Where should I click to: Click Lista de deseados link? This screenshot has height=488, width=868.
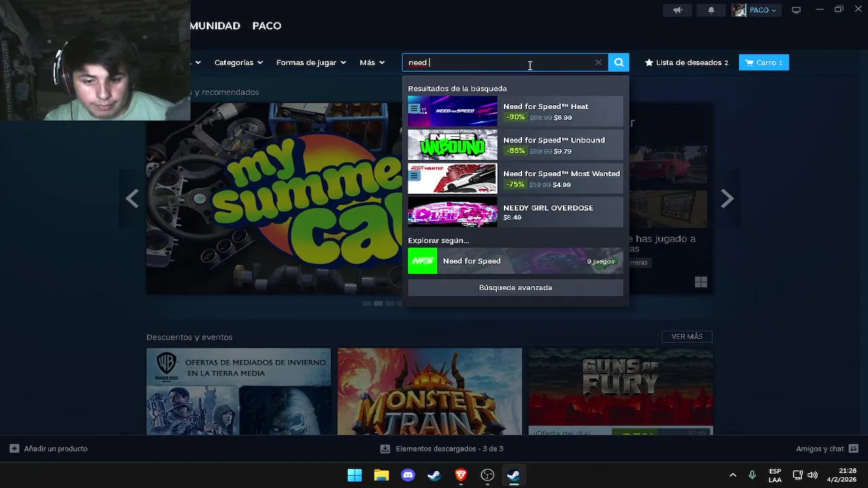[x=687, y=62]
